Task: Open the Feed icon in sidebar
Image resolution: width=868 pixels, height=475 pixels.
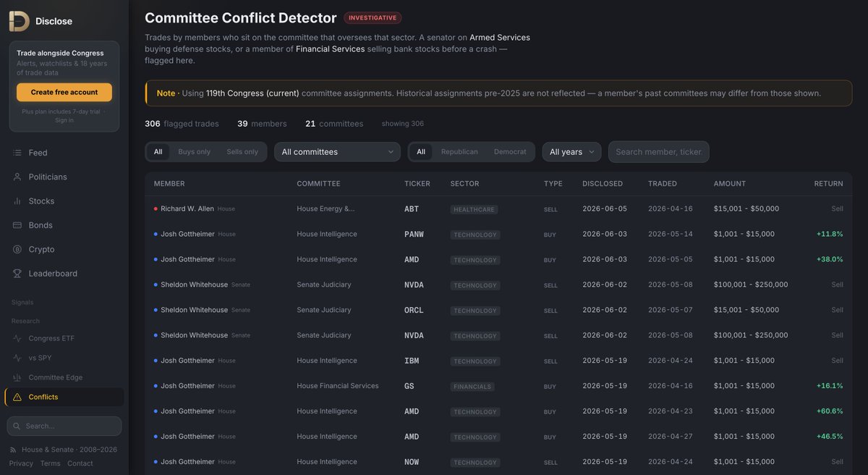Action: tap(17, 153)
